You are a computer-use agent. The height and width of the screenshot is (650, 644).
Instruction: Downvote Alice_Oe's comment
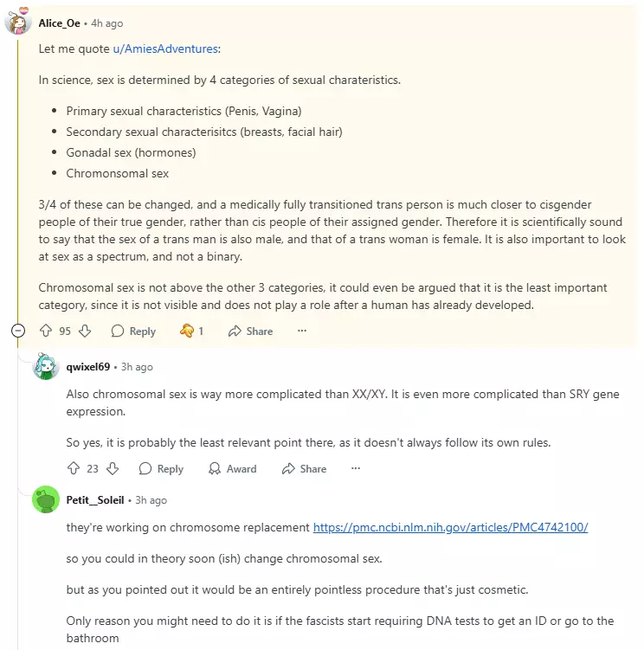tap(85, 331)
